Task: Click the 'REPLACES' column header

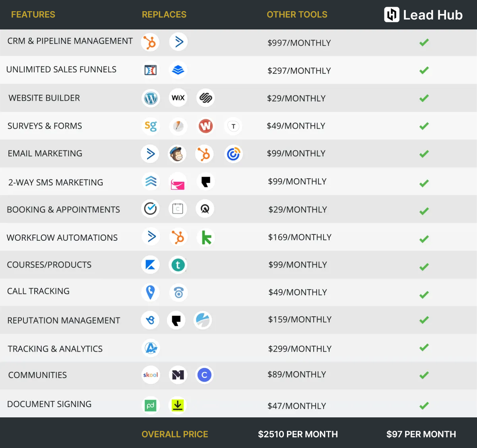Action: (x=164, y=15)
